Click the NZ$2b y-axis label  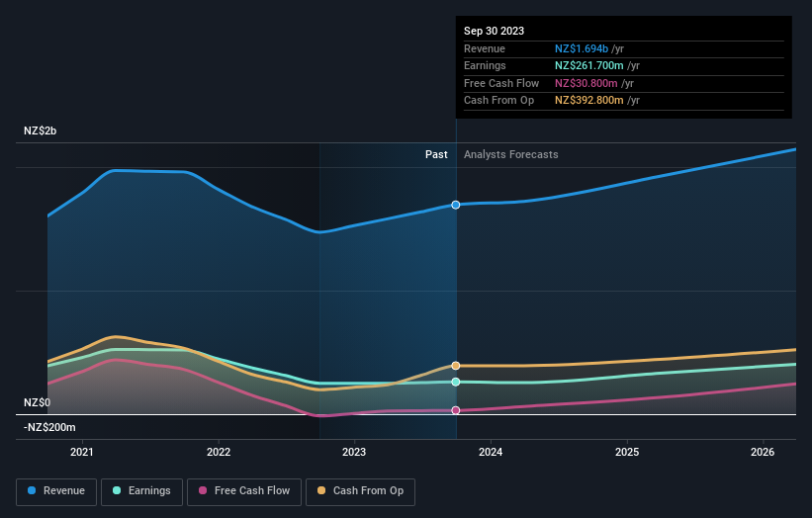(x=40, y=130)
